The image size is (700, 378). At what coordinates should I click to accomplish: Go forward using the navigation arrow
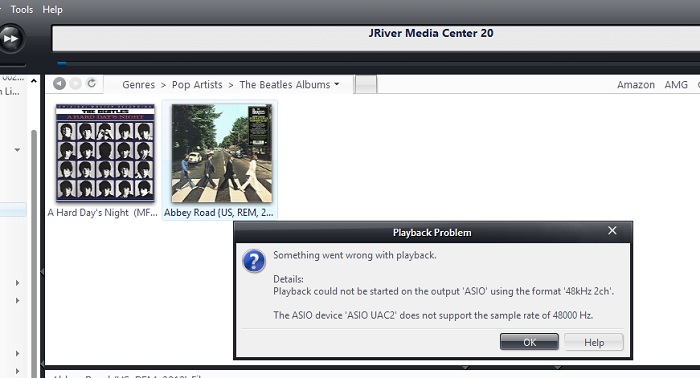(75, 83)
